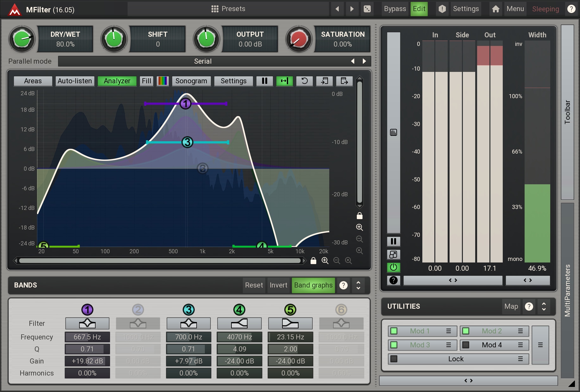Screen dimensions: 580x392
Task: Open the main Menu
Action: (515, 9)
